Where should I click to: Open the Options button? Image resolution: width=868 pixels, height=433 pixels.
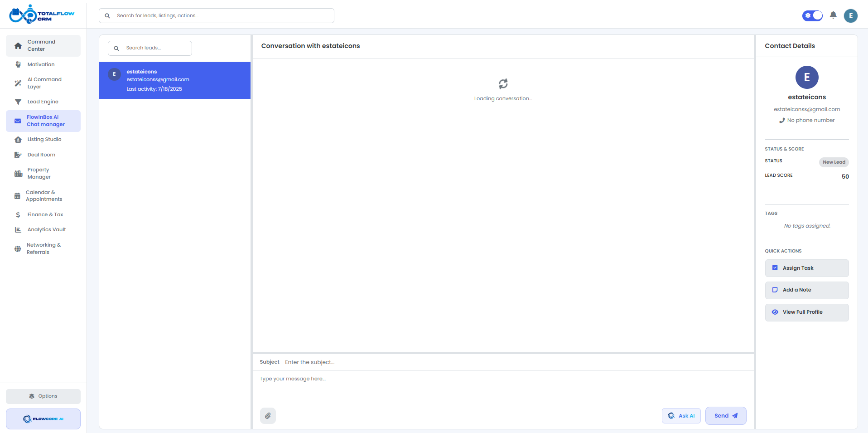[43, 396]
